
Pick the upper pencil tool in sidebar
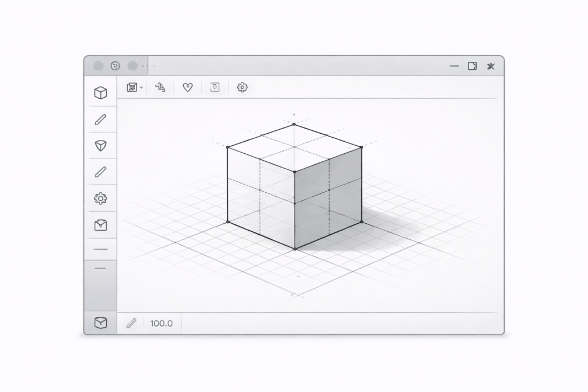[100, 119]
